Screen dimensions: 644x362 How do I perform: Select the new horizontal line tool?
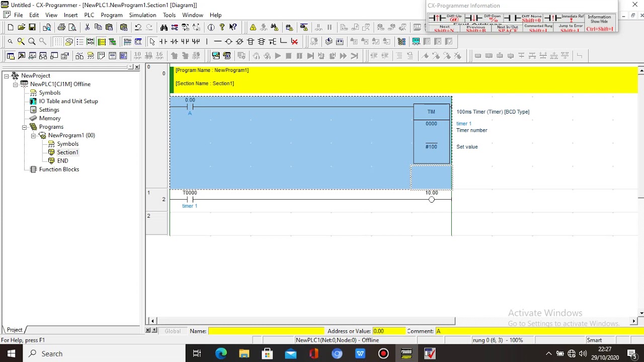(x=217, y=41)
